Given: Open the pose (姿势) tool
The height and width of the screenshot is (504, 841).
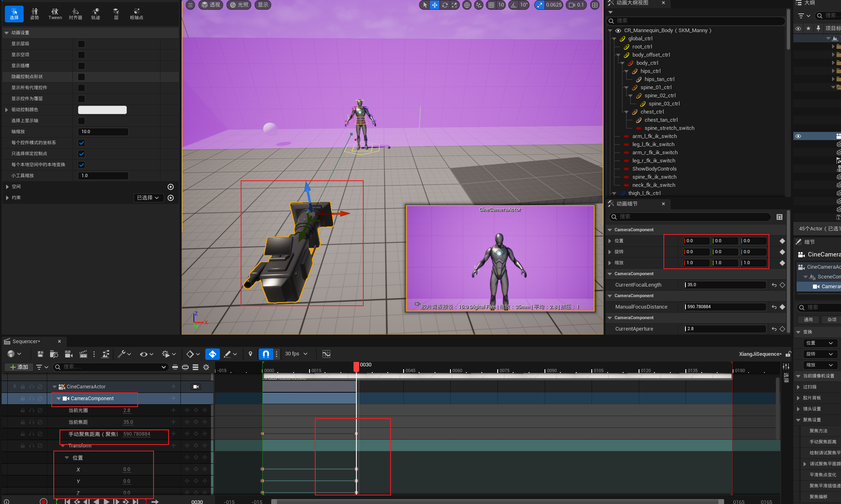Looking at the screenshot, I should tap(35, 14).
